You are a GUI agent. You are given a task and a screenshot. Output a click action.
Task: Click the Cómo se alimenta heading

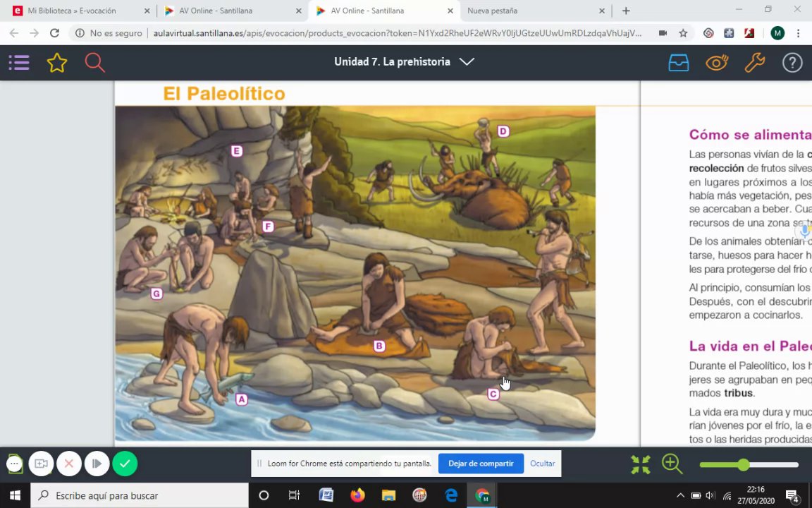750,134
